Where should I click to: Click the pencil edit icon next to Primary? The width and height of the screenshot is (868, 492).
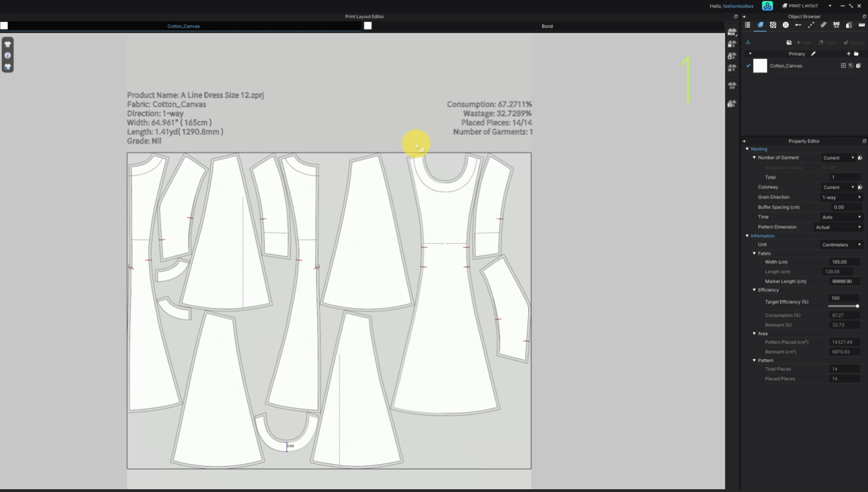point(814,54)
